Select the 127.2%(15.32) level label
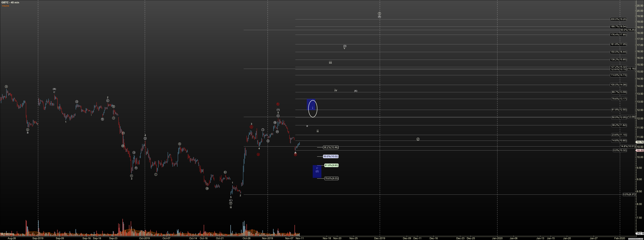Viewport: 644px width, 240px height. (618, 67)
